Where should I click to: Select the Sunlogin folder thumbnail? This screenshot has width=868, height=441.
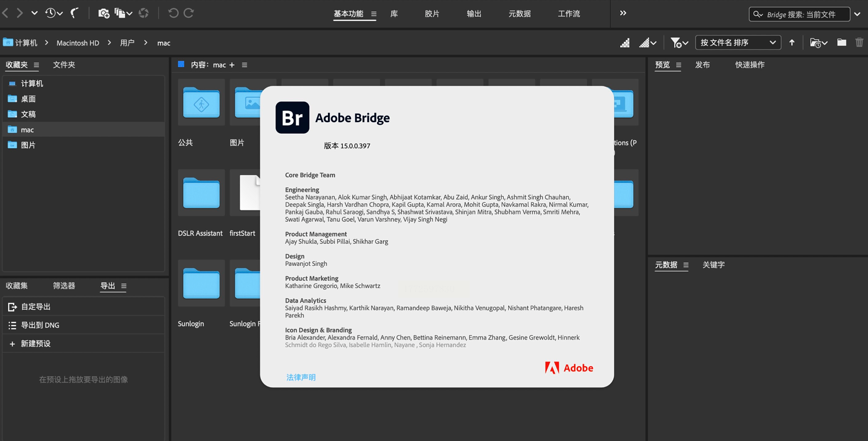tap(201, 283)
